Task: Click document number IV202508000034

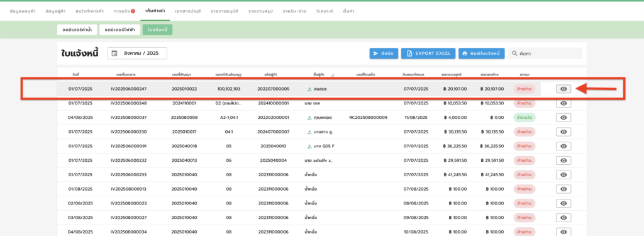Action: pos(128,232)
